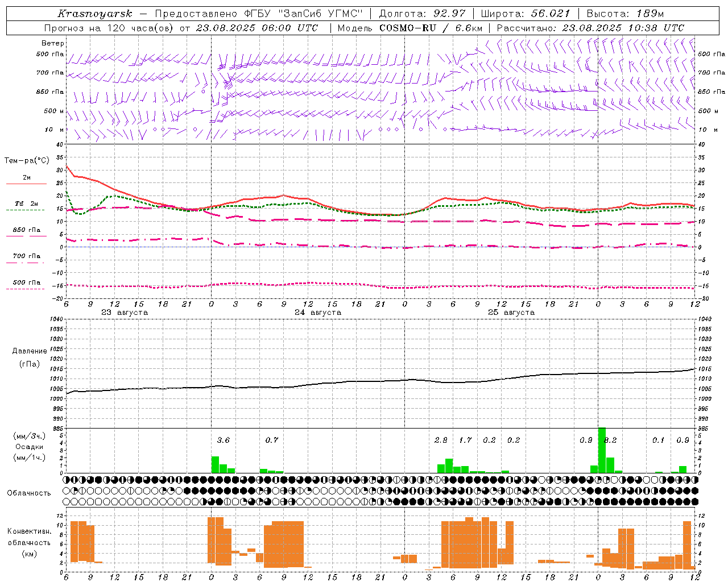The width and height of the screenshot is (728, 582).
Task: Click the Ветер panel label
Action: click(x=52, y=43)
